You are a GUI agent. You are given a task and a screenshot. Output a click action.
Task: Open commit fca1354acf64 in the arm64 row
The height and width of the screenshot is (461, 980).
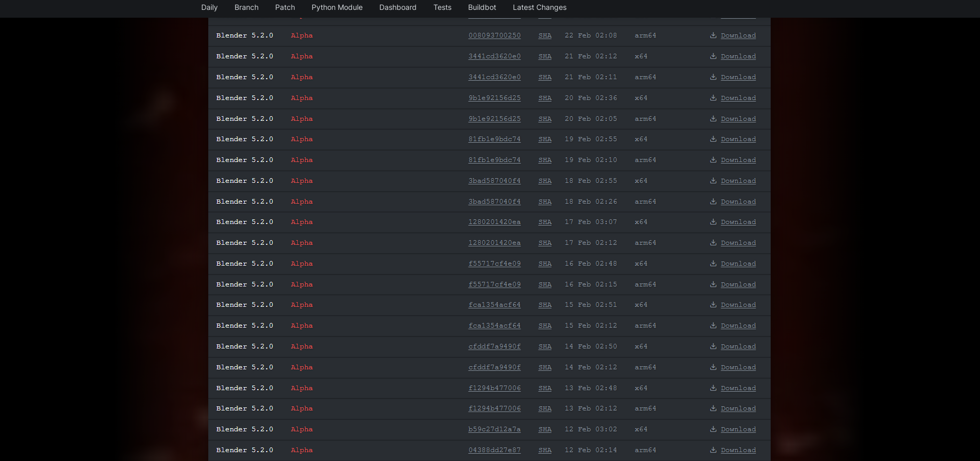click(494, 326)
